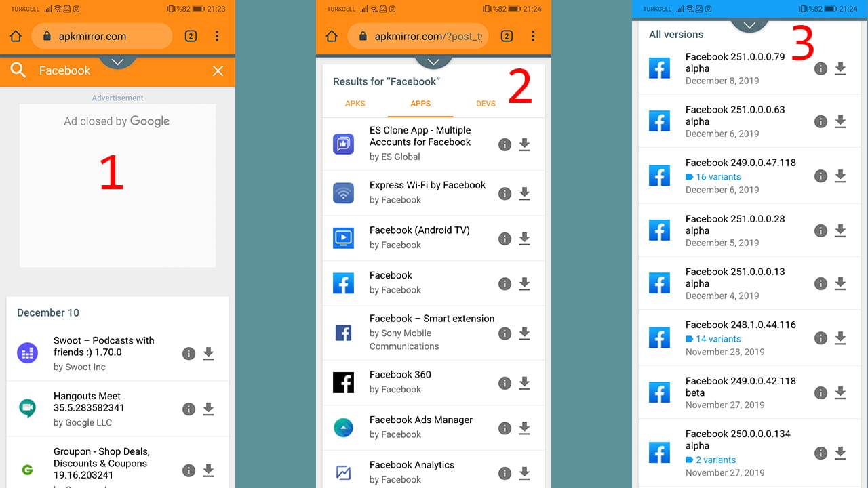
Task: Open browser overflow menu on second phone
Action: pyautogui.click(x=533, y=36)
